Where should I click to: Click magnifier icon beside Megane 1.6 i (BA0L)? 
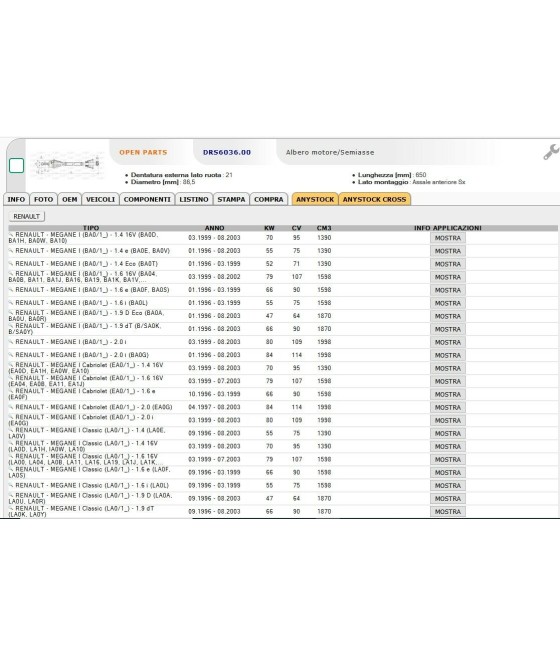click(x=11, y=302)
